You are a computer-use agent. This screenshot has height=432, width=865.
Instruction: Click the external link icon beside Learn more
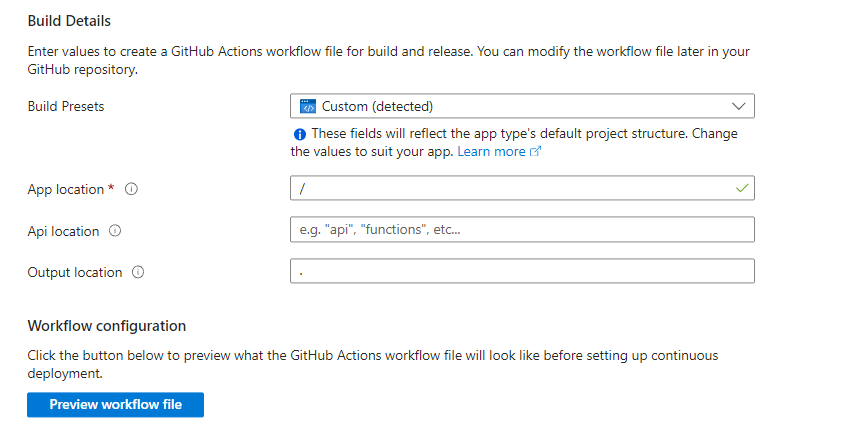click(x=535, y=152)
